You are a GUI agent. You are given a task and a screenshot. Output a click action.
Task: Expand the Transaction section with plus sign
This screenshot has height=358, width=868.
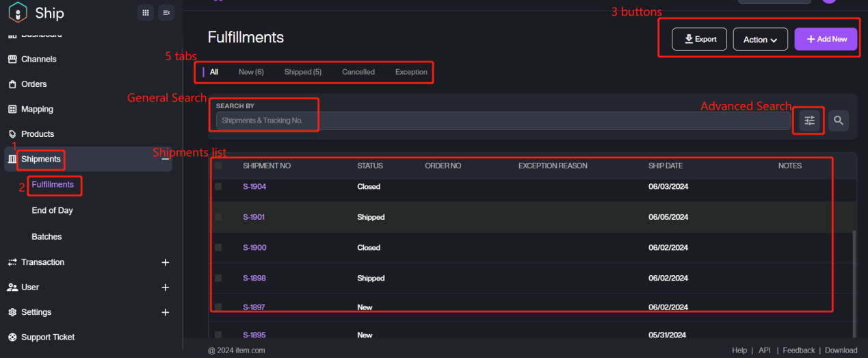[165, 262]
